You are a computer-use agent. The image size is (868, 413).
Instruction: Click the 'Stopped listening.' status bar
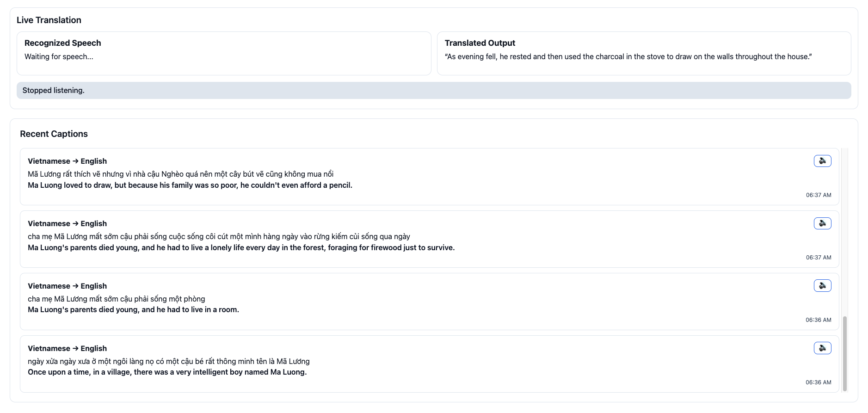(x=433, y=91)
